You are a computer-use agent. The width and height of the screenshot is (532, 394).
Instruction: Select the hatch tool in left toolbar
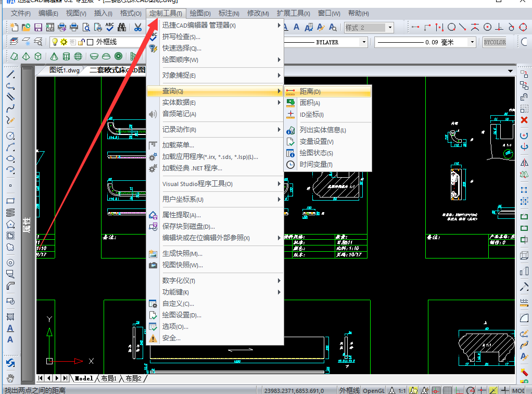click(10, 317)
